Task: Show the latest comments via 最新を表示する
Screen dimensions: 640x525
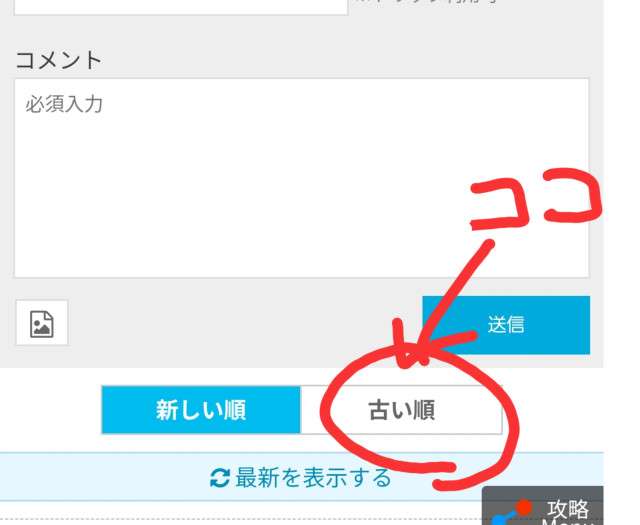Action: (x=301, y=478)
